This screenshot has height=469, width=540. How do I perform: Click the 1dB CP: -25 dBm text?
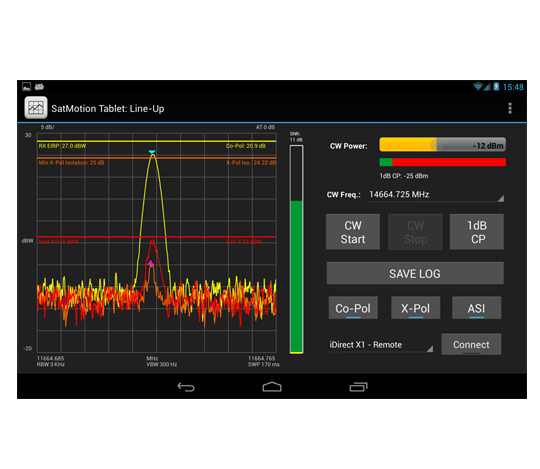tap(404, 176)
